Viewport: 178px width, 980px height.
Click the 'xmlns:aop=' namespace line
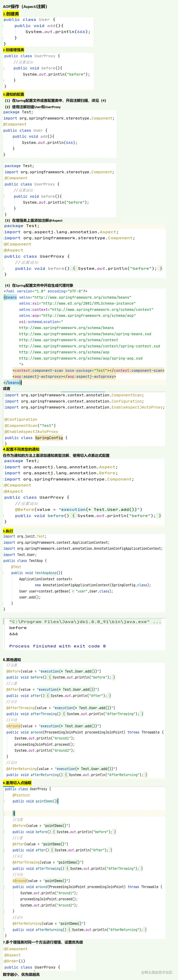pos(78,316)
